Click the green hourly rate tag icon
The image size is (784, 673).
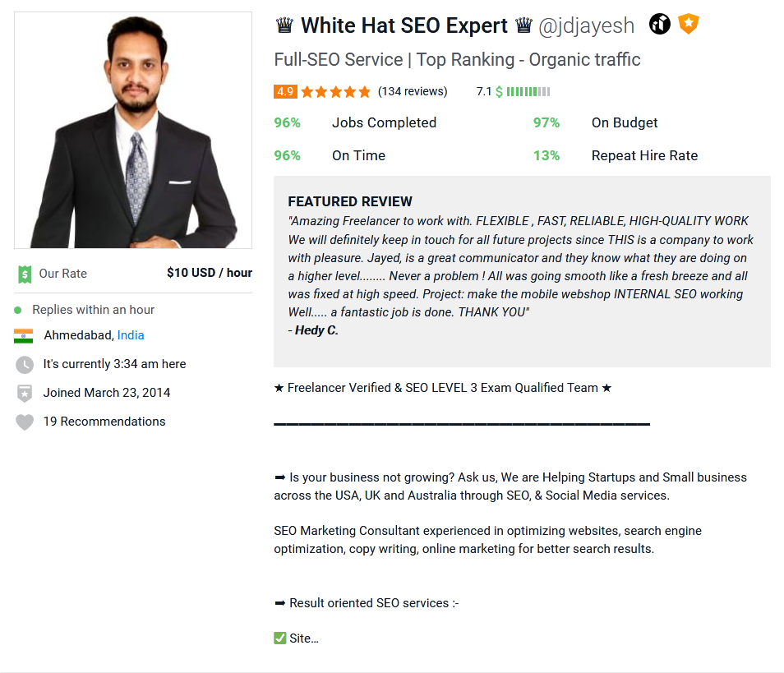(25, 274)
